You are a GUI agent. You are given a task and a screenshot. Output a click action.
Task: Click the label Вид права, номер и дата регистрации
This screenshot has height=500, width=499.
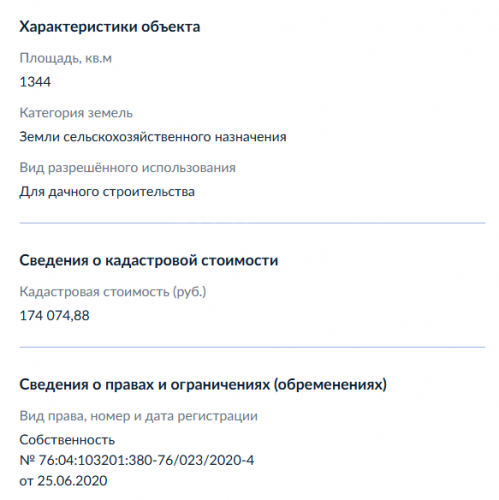tap(138, 416)
